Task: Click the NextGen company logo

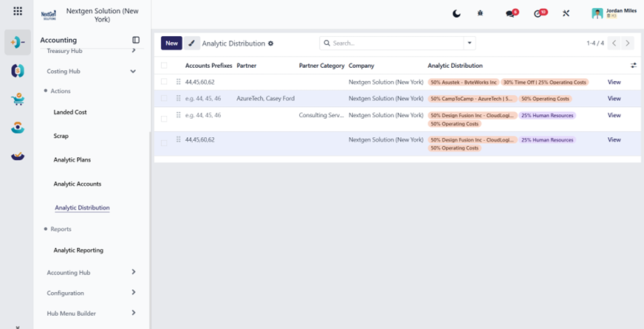Action: click(49, 15)
